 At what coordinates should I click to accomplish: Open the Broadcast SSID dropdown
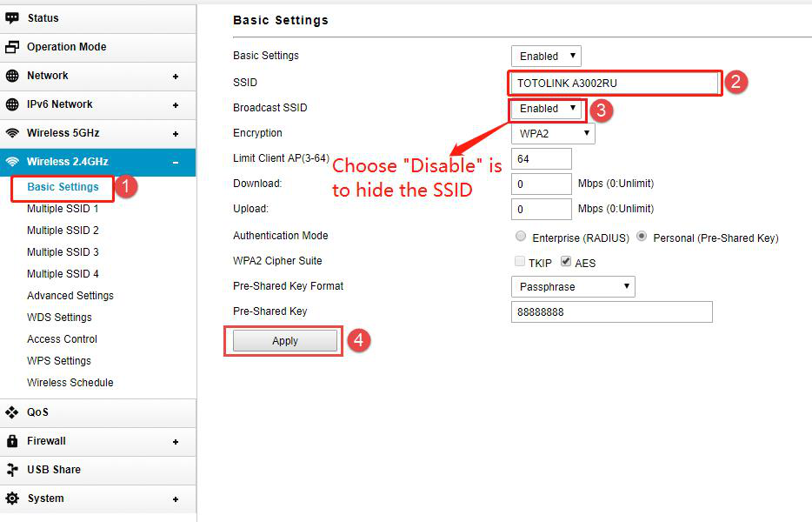tap(545, 109)
